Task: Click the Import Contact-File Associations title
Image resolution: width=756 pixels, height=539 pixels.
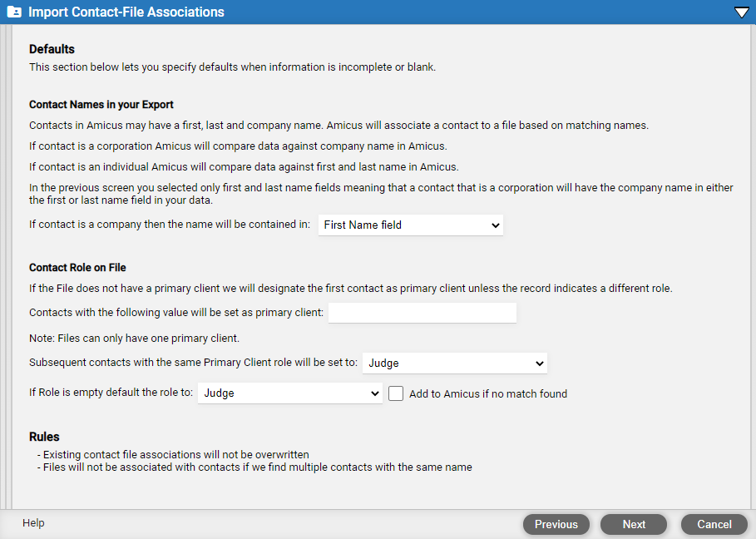Action: pyautogui.click(x=126, y=12)
